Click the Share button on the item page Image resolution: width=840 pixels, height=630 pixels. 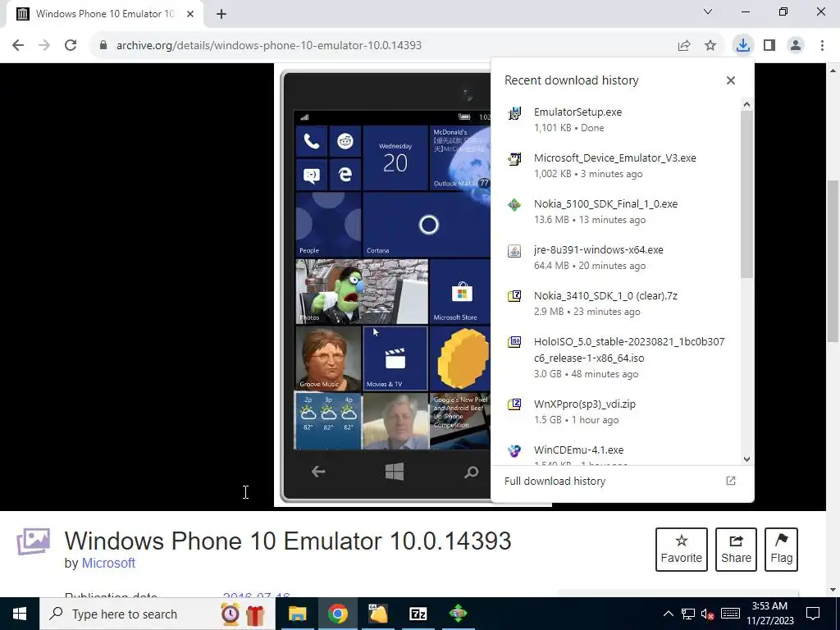(x=736, y=549)
